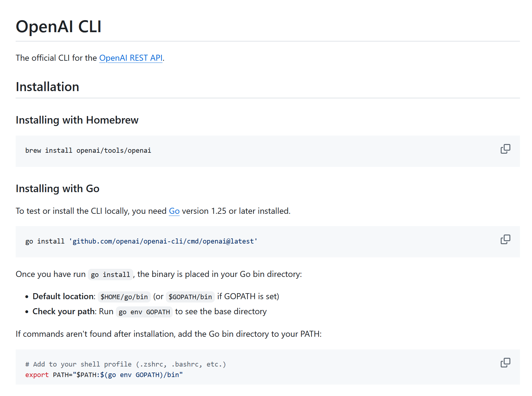Copy the export PATH shell snippet
This screenshot has width=532, height=396.
(x=505, y=363)
